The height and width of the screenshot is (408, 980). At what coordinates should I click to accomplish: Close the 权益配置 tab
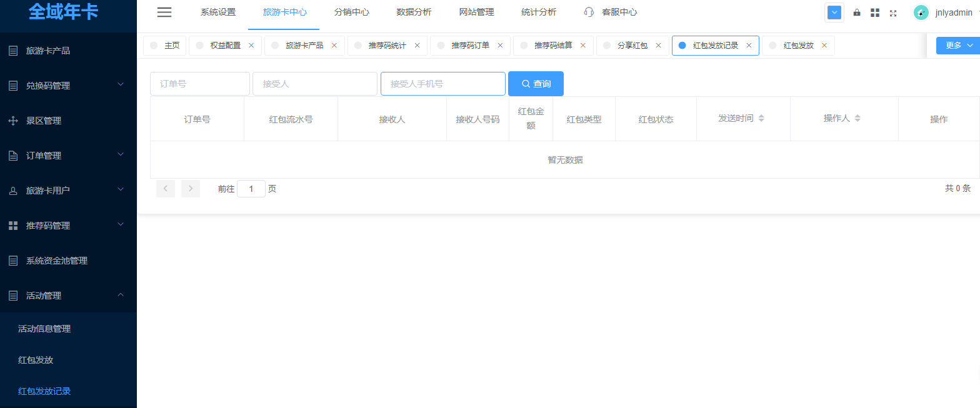pos(251,46)
